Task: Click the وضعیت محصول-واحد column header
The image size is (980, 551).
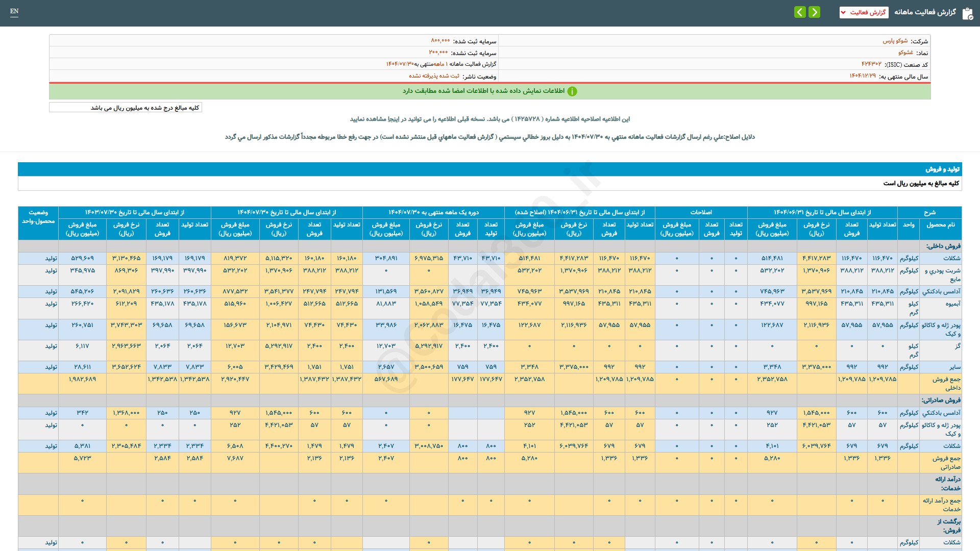Action: tap(38, 217)
